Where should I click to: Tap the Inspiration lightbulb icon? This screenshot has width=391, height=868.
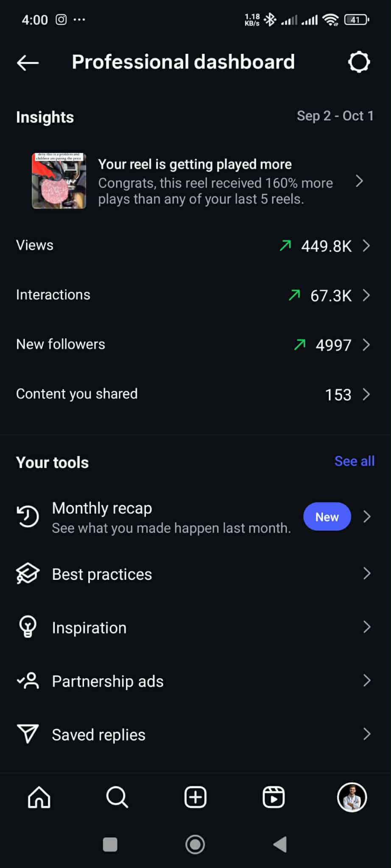click(28, 627)
